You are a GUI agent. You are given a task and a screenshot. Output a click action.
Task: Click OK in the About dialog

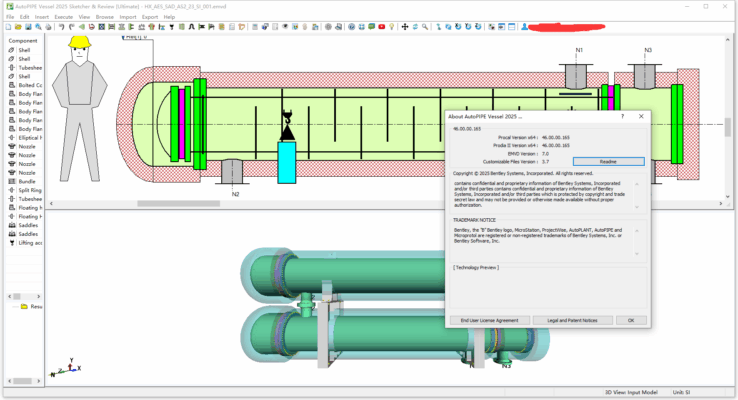tap(631, 320)
